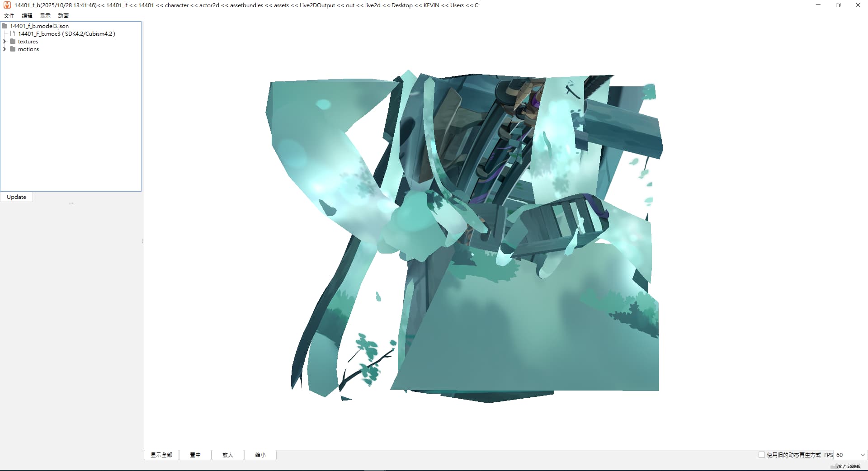868x471 pixels.
Task: Open the 显示 menu
Action: coord(45,15)
